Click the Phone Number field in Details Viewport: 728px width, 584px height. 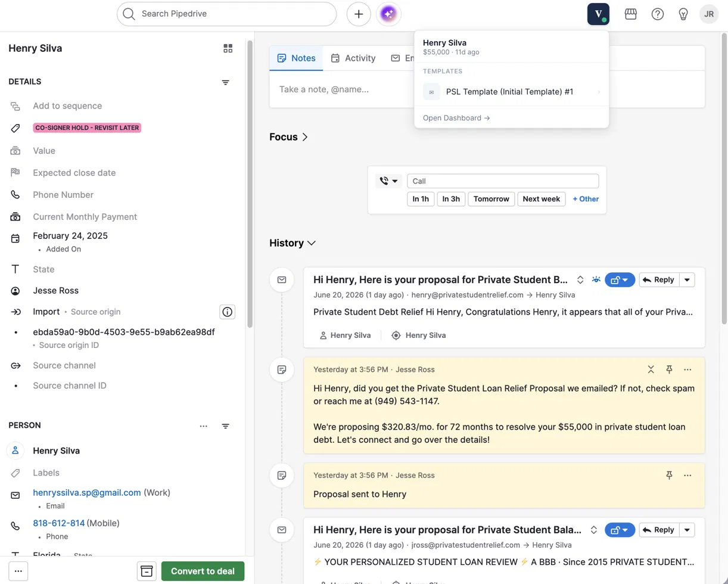pyautogui.click(x=63, y=195)
